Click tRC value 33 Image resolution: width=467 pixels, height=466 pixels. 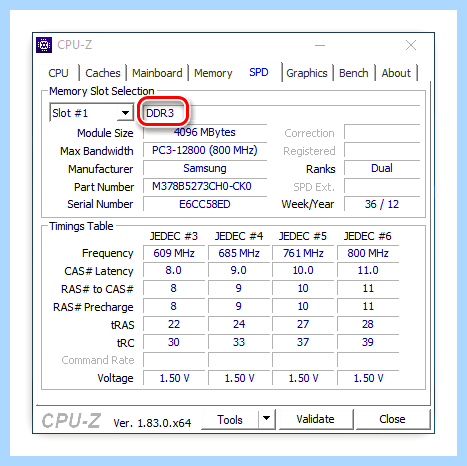pos(239,342)
